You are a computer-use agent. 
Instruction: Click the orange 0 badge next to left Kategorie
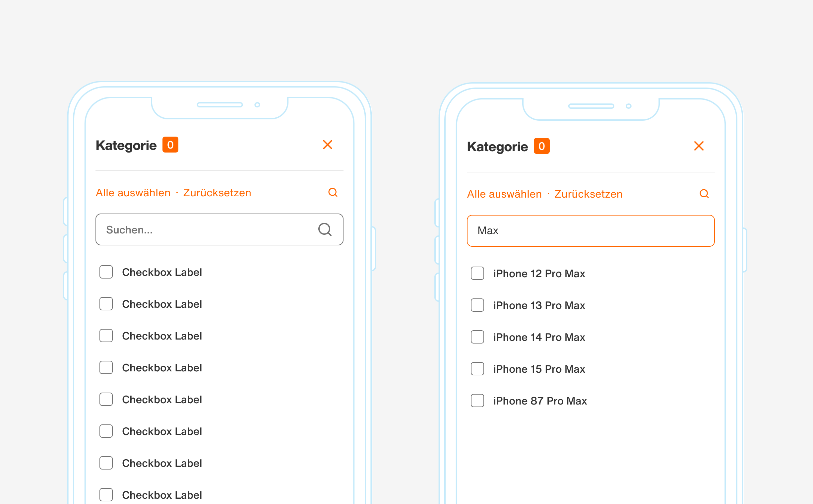coord(171,144)
